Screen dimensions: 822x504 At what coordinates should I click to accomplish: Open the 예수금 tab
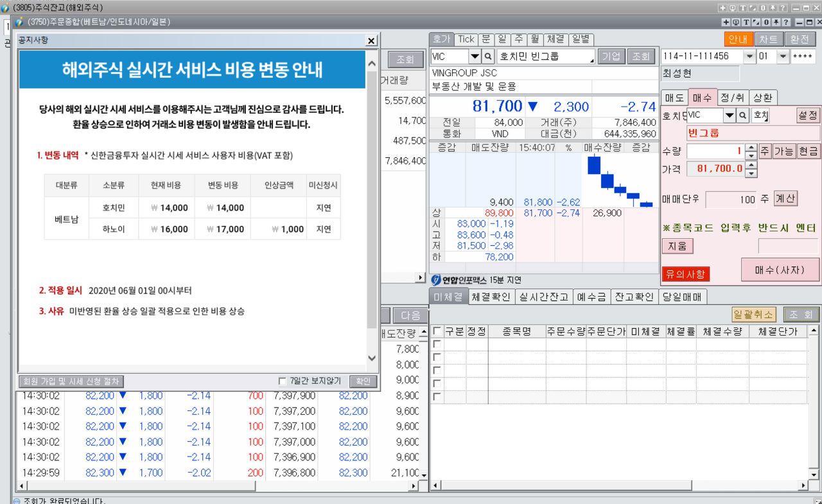(x=591, y=297)
